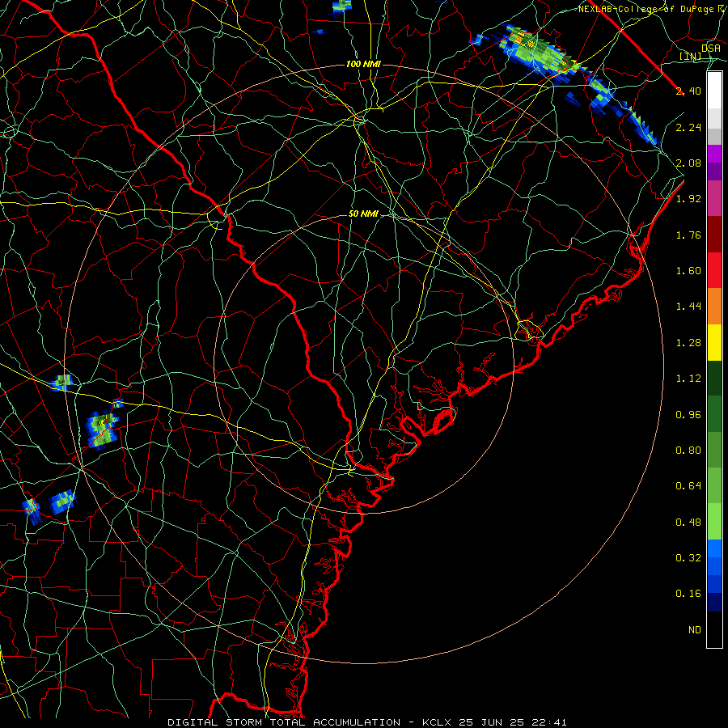Pick the orange swatch in the color scale

(714, 307)
